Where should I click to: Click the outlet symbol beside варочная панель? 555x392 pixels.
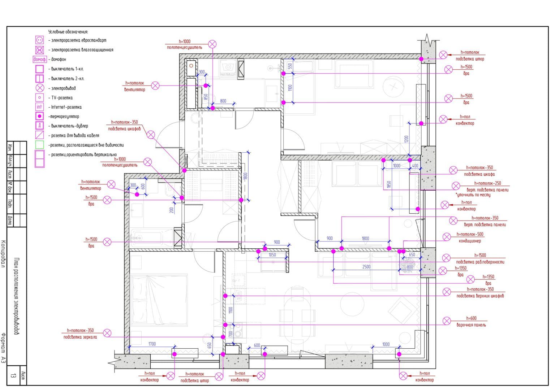coord(447,321)
